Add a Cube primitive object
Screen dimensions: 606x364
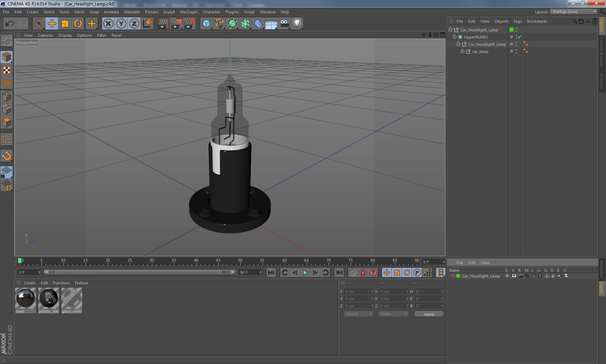(206, 24)
